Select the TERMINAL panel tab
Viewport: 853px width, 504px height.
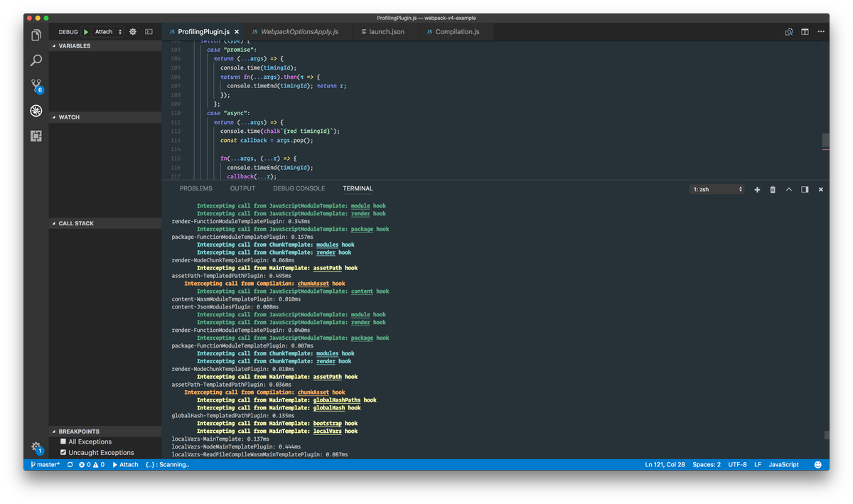[x=358, y=189]
